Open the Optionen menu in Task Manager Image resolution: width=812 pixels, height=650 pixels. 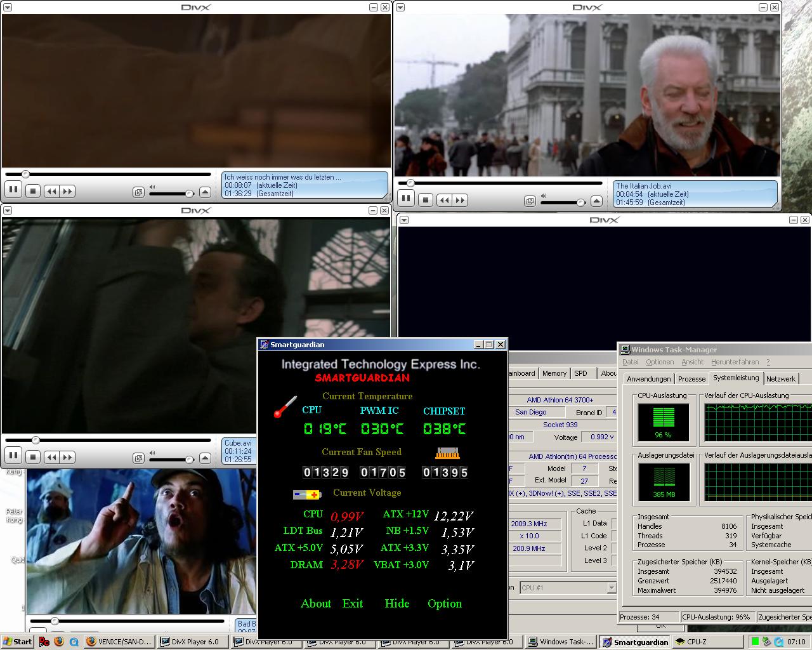(660, 362)
